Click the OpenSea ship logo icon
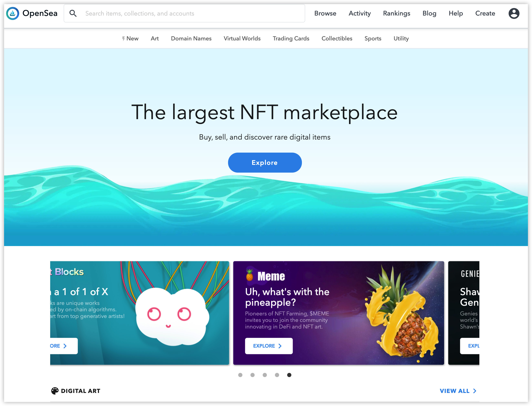Screen dimensions: 532x406 (13, 13)
